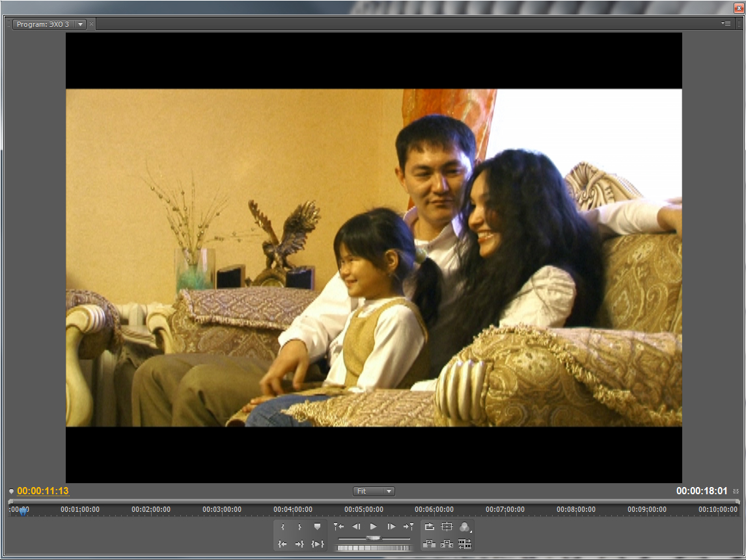Open the Program: ЭХО 3 sequence dropdown
746x560 pixels.
coord(81,24)
